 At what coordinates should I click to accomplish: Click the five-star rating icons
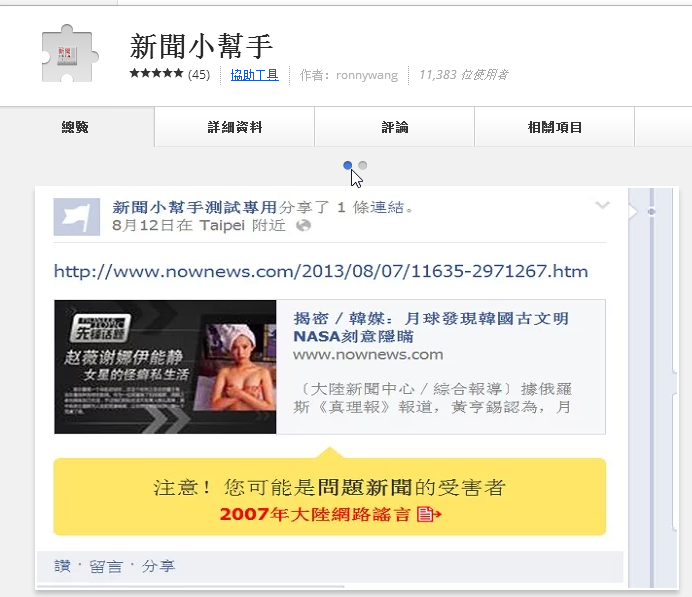click(x=156, y=73)
